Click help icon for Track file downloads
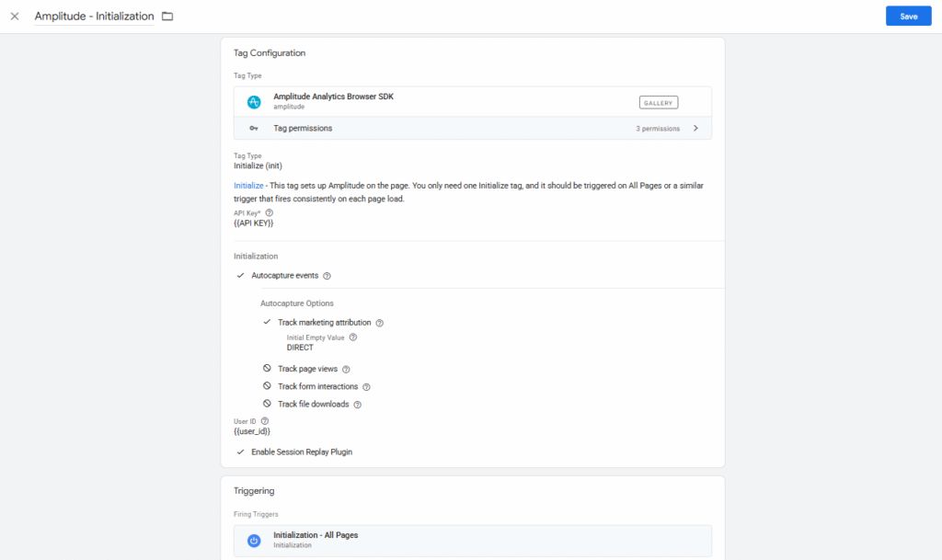 point(357,405)
